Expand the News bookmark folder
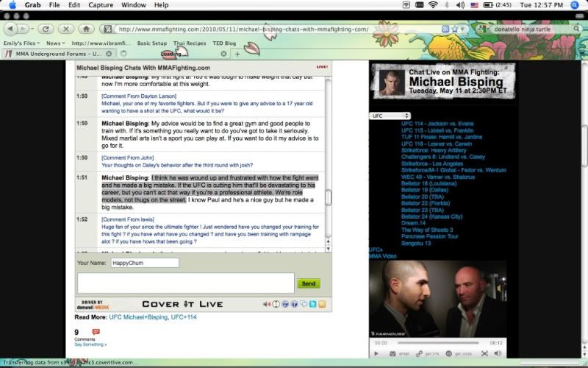This screenshot has width=588, height=368. pyautogui.click(x=56, y=43)
